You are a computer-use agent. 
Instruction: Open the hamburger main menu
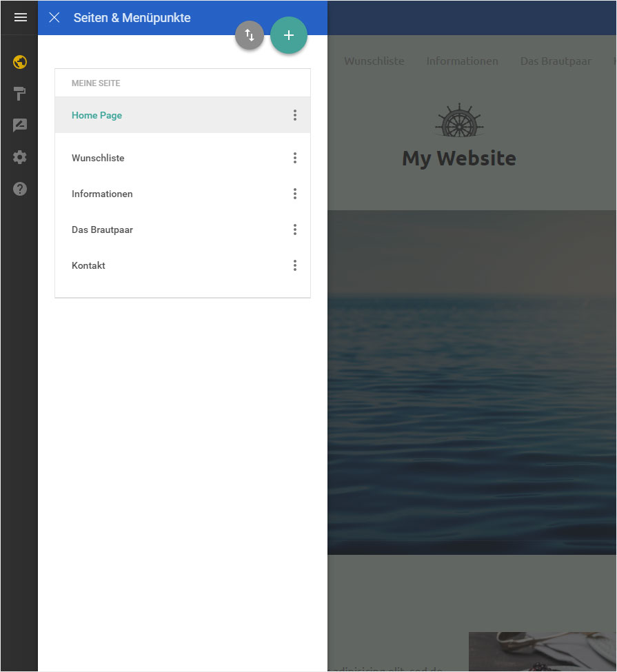(20, 17)
